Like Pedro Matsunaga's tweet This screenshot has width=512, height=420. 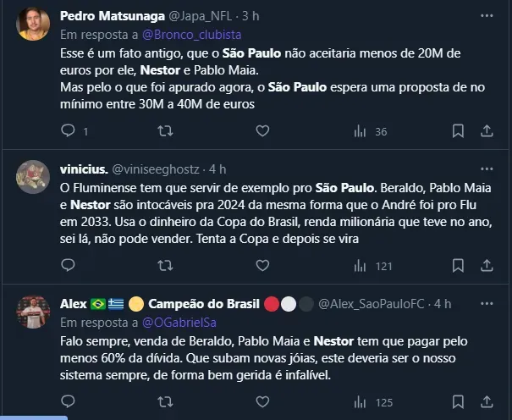(x=262, y=130)
